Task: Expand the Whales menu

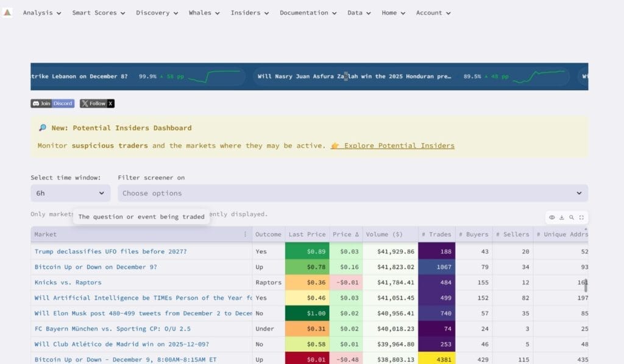Action: coord(204,13)
